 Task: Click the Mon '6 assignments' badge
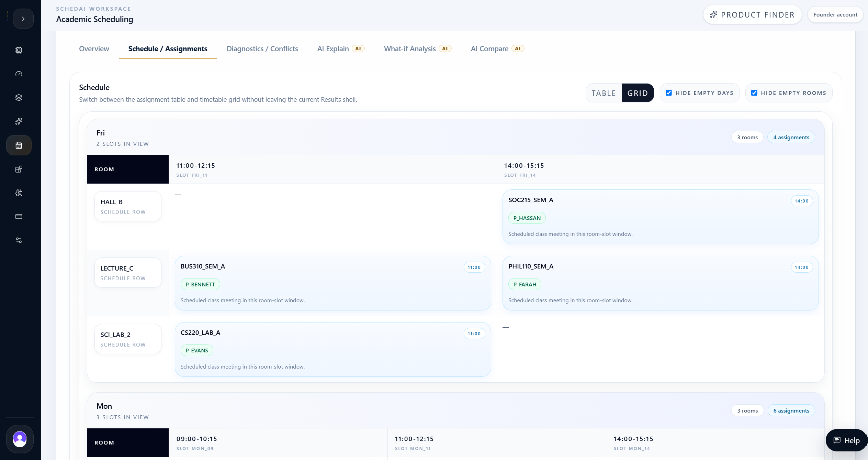click(791, 410)
